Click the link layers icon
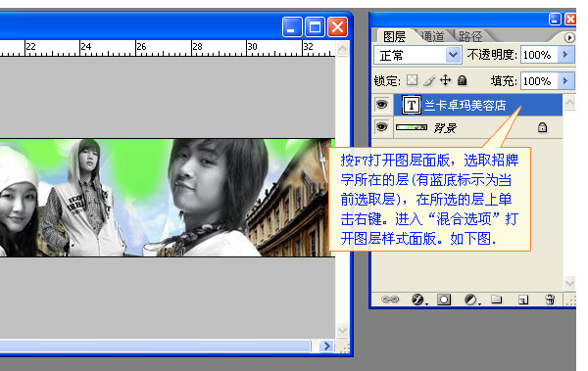The image size is (588, 371). [x=390, y=299]
